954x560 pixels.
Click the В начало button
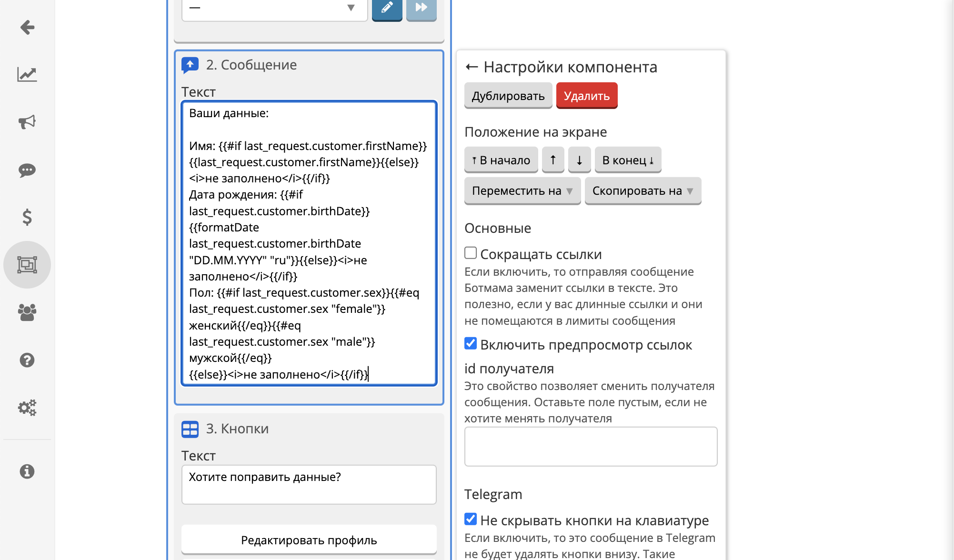501,160
